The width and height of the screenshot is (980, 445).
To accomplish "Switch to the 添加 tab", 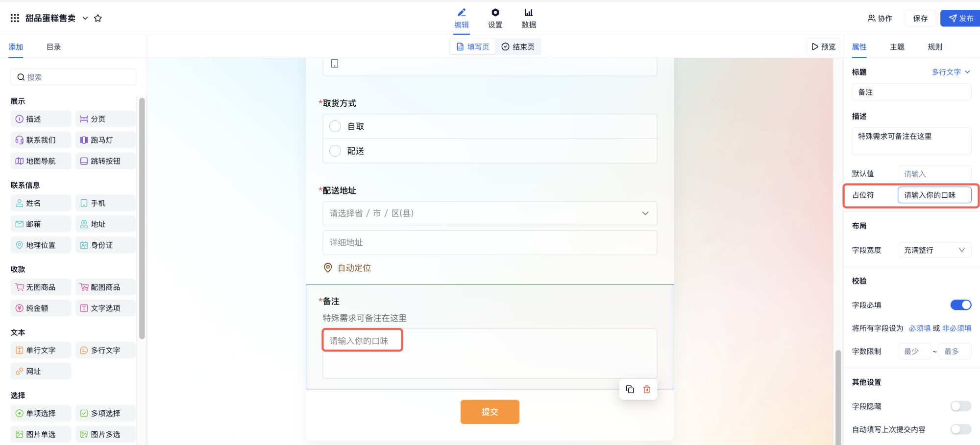I will 16,47.
